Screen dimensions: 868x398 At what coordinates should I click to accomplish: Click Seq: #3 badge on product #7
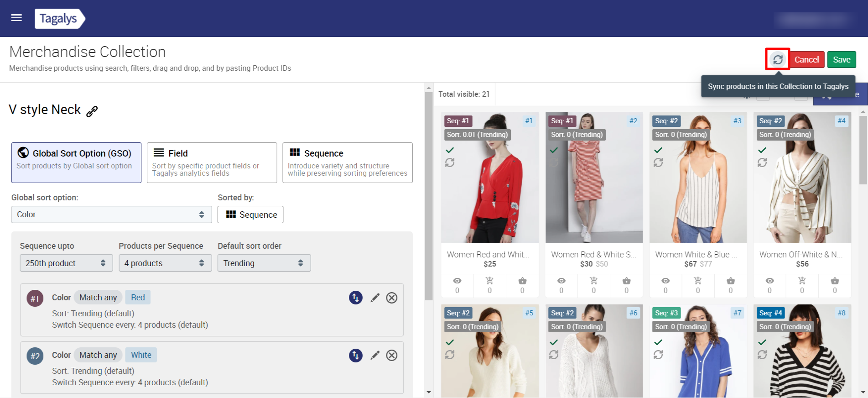click(x=666, y=313)
